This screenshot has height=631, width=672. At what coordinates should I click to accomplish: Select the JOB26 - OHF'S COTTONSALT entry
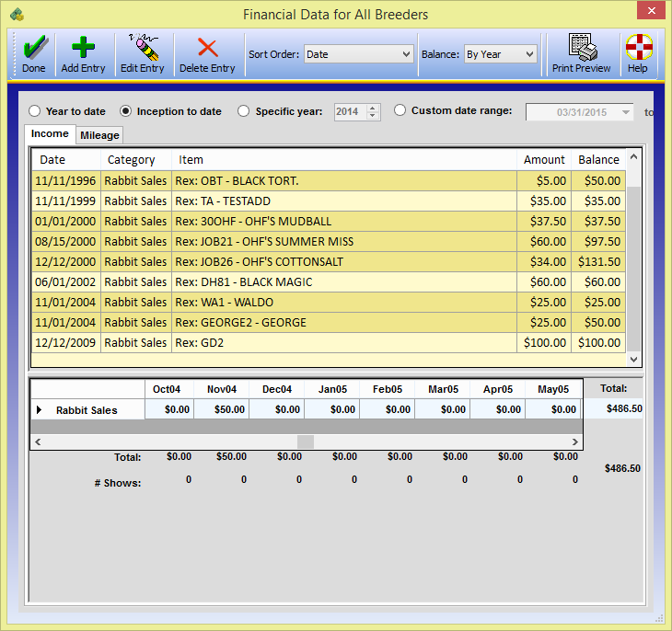pos(329,261)
